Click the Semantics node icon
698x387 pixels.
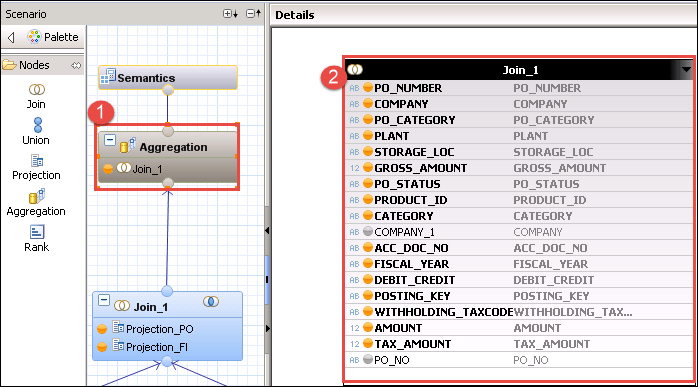(x=108, y=76)
